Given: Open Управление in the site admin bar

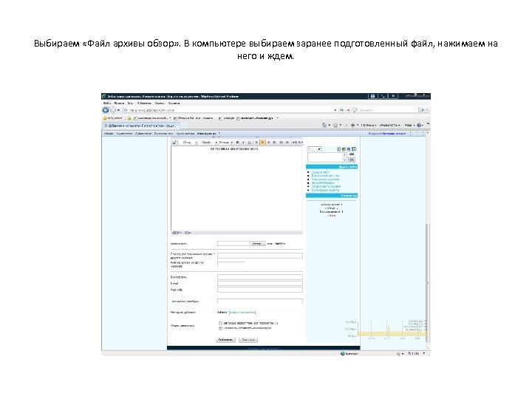Looking at the screenshot, I should pos(124,134).
